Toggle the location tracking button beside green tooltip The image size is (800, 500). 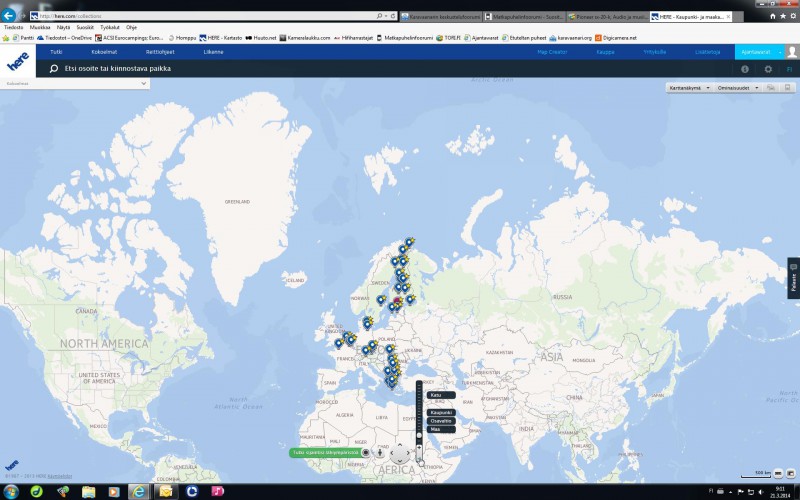coord(366,453)
